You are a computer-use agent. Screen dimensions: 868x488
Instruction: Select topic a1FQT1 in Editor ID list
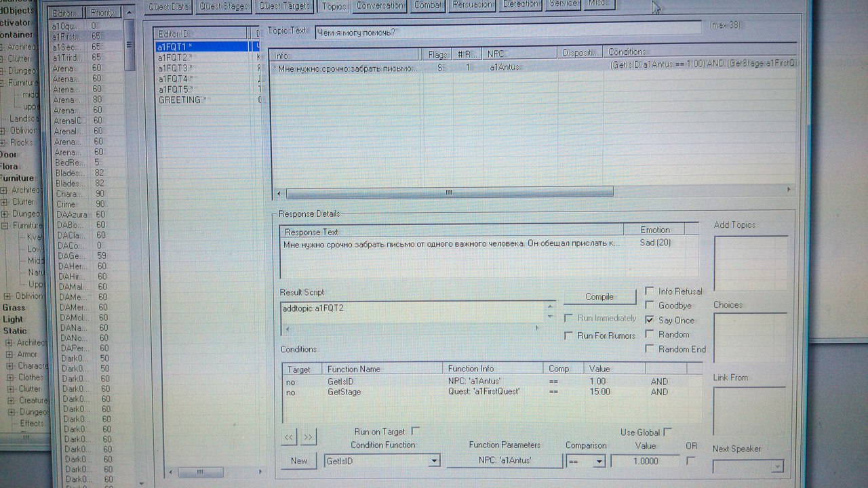point(207,47)
